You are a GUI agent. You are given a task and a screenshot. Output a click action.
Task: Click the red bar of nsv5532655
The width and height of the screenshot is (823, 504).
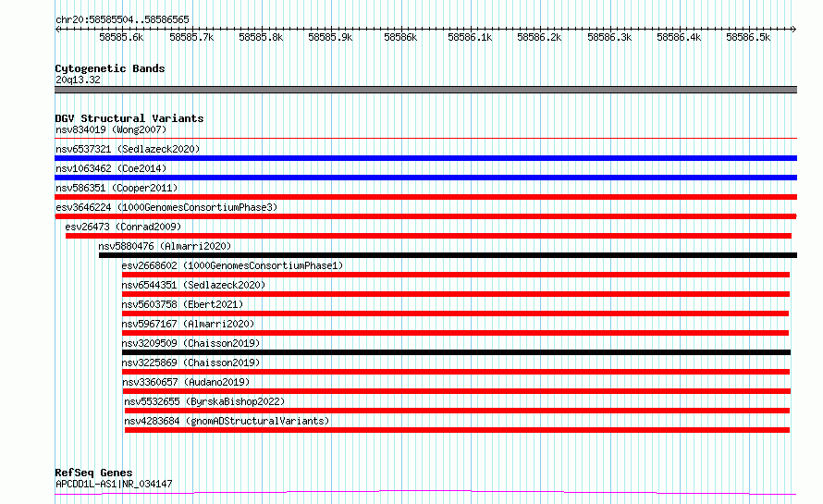(x=457, y=411)
